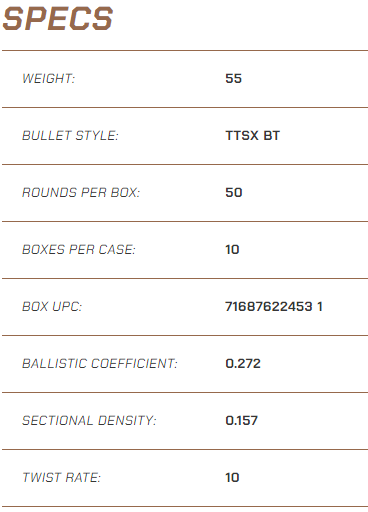Click the UPC number 71687622453 1
Viewport: 368px width, 512px height.
tap(274, 307)
